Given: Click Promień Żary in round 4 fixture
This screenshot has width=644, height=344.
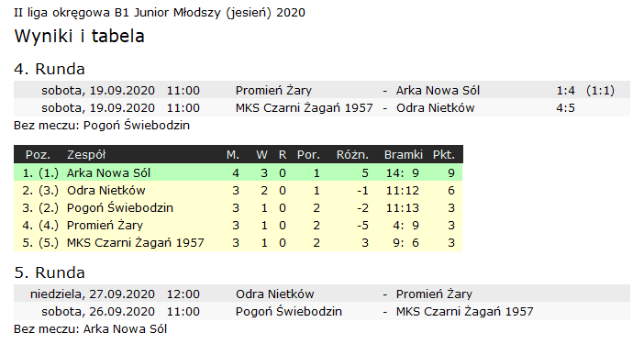Looking at the screenshot, I should (273, 90).
